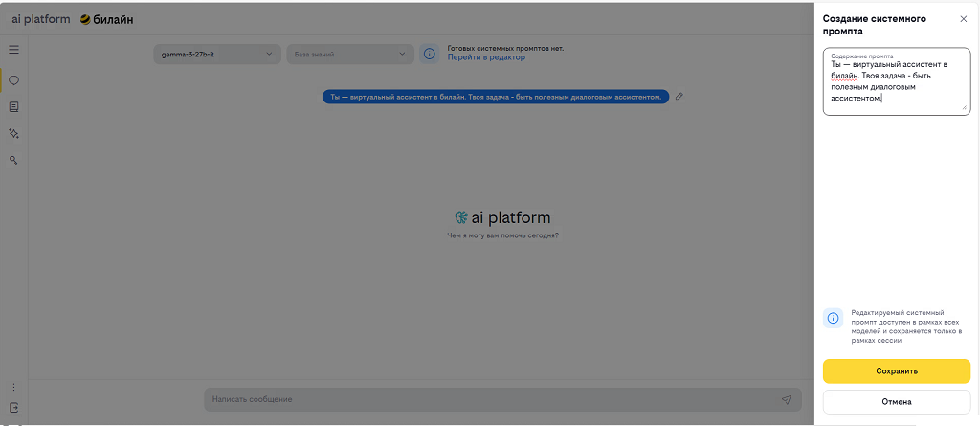The width and height of the screenshot is (980, 426).
Task: Open the API key sidebar icon
Action: tap(13, 160)
